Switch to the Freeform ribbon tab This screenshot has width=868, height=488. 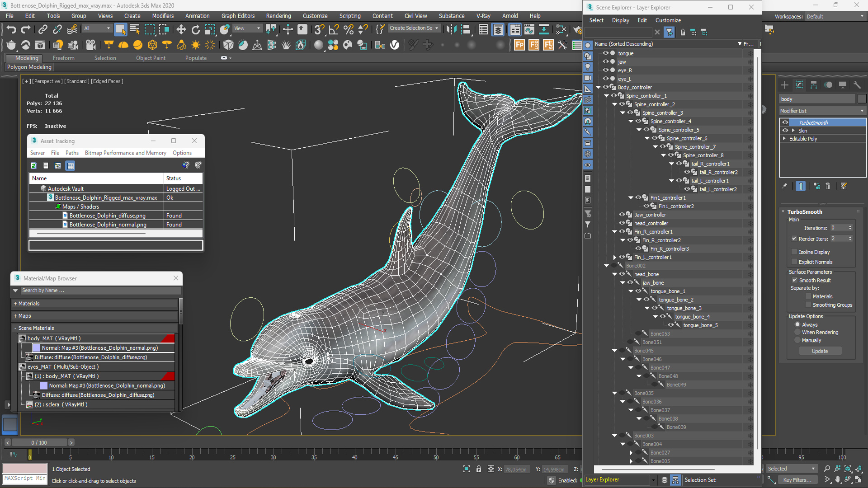click(63, 58)
